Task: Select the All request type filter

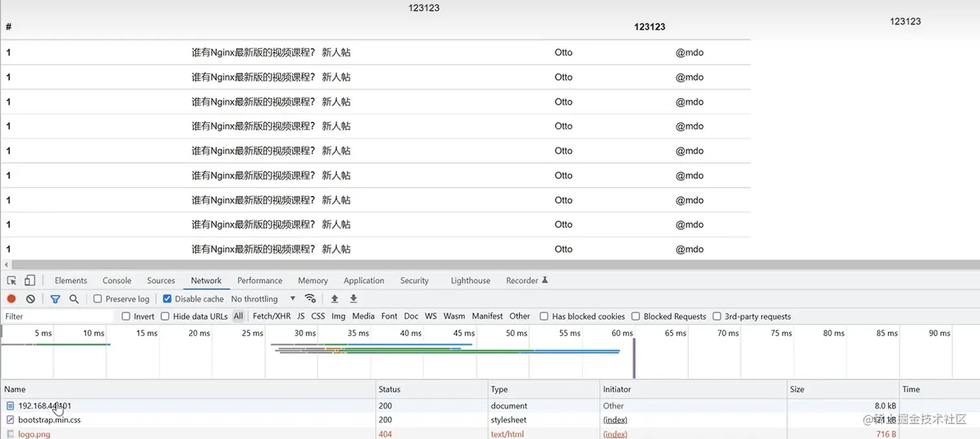Action: (x=239, y=316)
